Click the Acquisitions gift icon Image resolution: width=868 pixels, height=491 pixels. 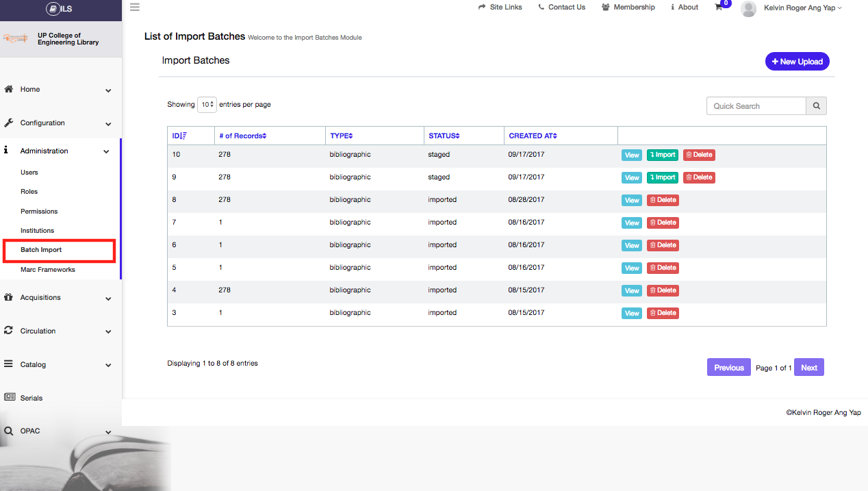tap(9, 297)
